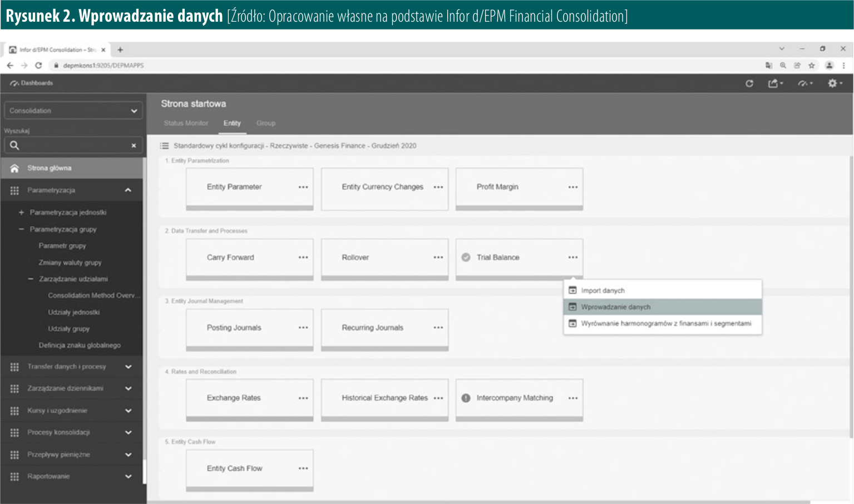The height and width of the screenshot is (504, 854).
Task: Click the home icon for Strona główna
Action: tap(14, 168)
